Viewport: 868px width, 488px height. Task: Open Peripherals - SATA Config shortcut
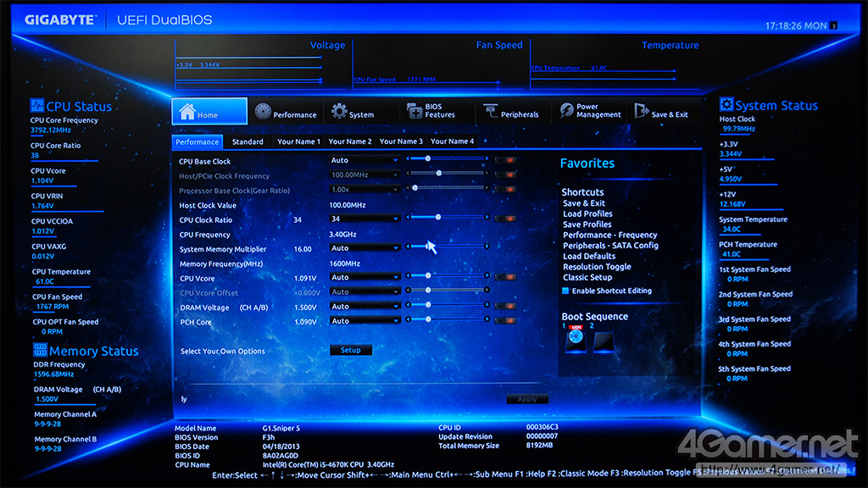pos(610,245)
